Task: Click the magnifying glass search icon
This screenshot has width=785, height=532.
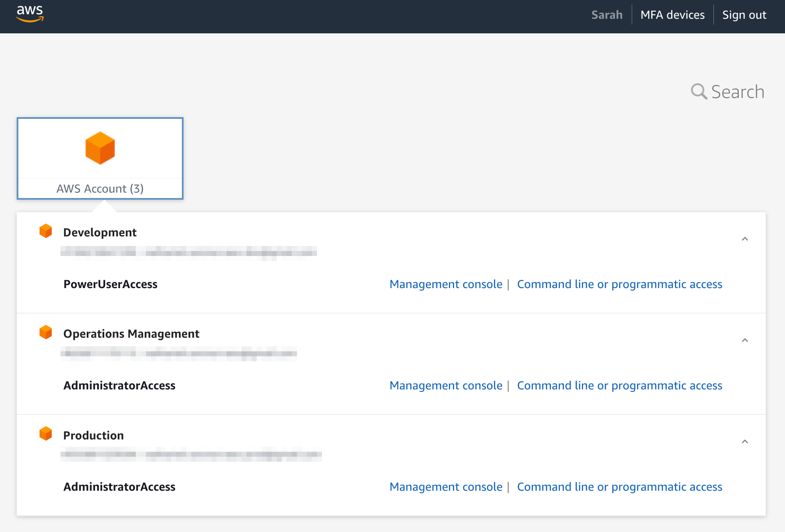Action: (699, 91)
